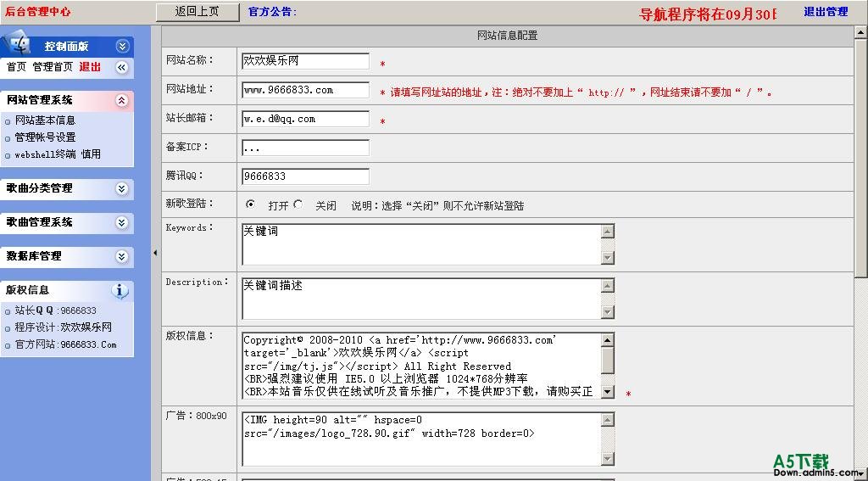Click Description textarea scroll up arrow
This screenshot has width=868, height=481.
click(x=608, y=286)
